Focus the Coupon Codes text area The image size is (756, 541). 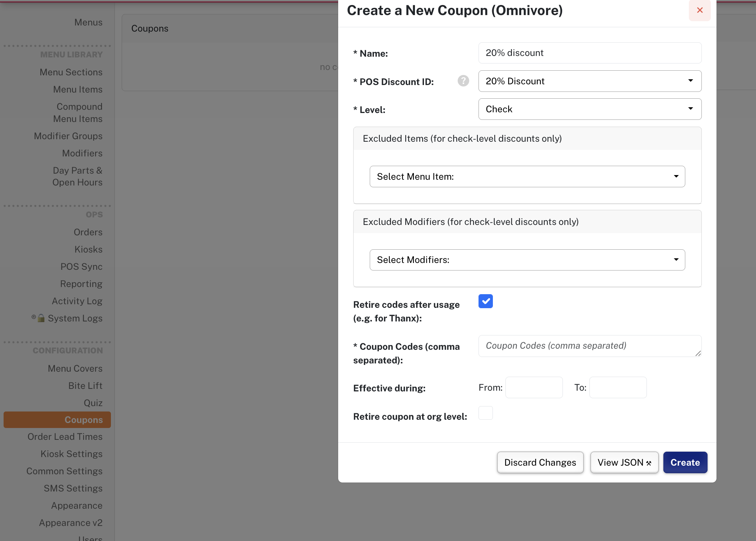click(590, 346)
